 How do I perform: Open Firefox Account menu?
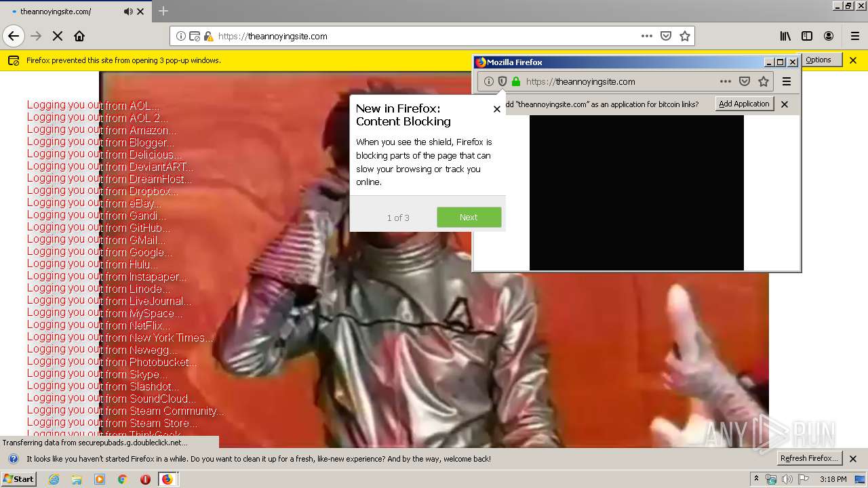pos(829,36)
